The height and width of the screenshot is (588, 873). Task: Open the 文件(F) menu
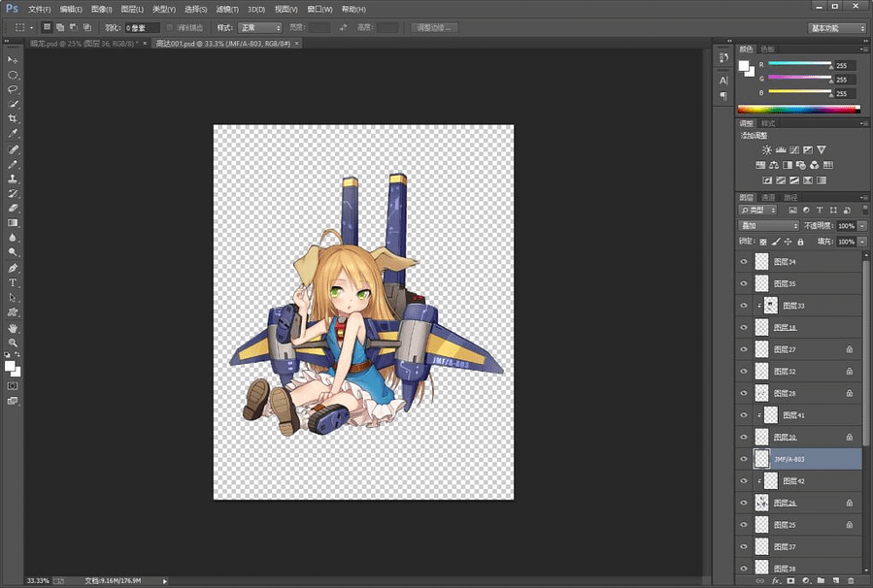point(40,10)
